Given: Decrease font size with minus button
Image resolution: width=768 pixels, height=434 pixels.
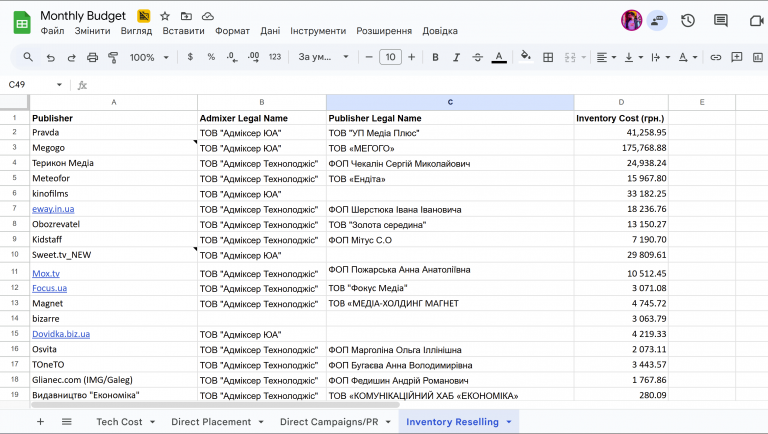Looking at the screenshot, I should coord(369,57).
